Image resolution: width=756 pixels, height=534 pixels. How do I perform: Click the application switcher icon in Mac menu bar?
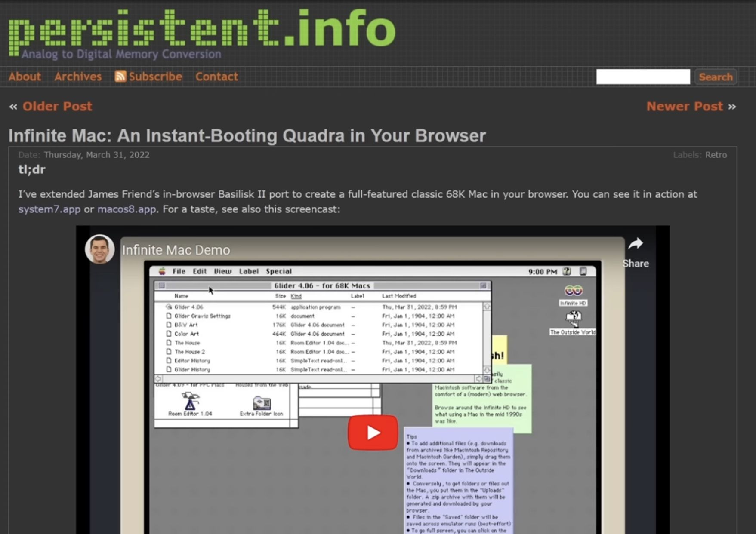tap(583, 271)
